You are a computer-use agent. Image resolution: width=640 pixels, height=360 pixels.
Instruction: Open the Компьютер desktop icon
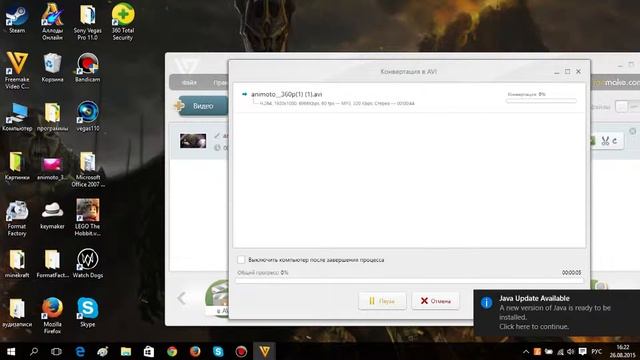point(17,116)
